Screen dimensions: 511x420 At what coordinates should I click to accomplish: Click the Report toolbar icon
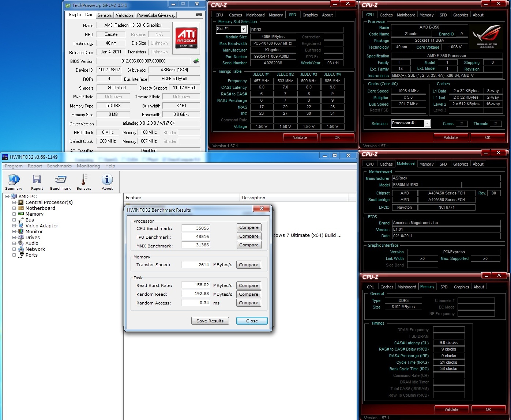point(37,182)
